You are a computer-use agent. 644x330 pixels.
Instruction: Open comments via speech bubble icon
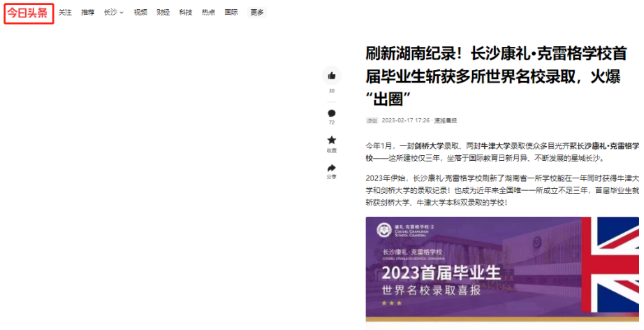coord(332,113)
